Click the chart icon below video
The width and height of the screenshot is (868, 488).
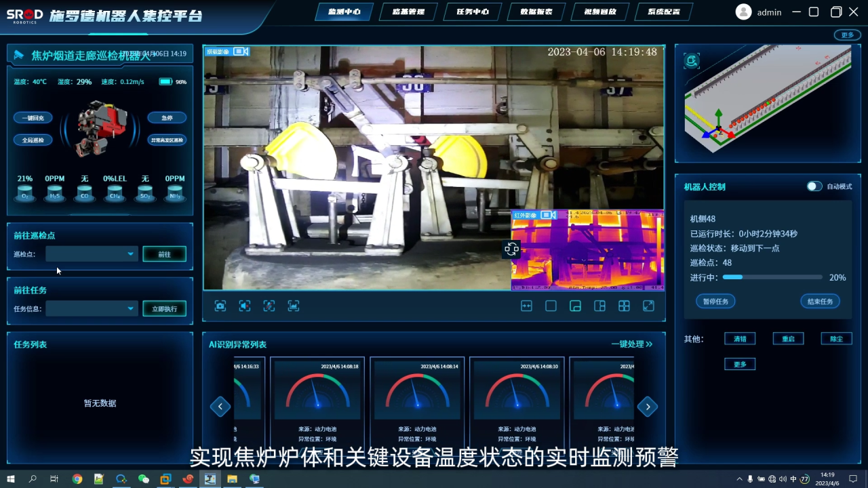294,306
